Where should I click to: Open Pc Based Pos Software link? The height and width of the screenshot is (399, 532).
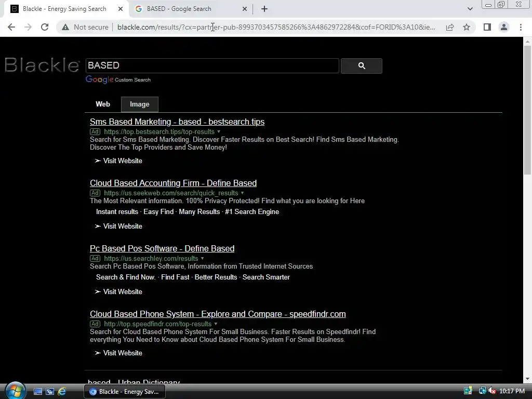coord(162,249)
